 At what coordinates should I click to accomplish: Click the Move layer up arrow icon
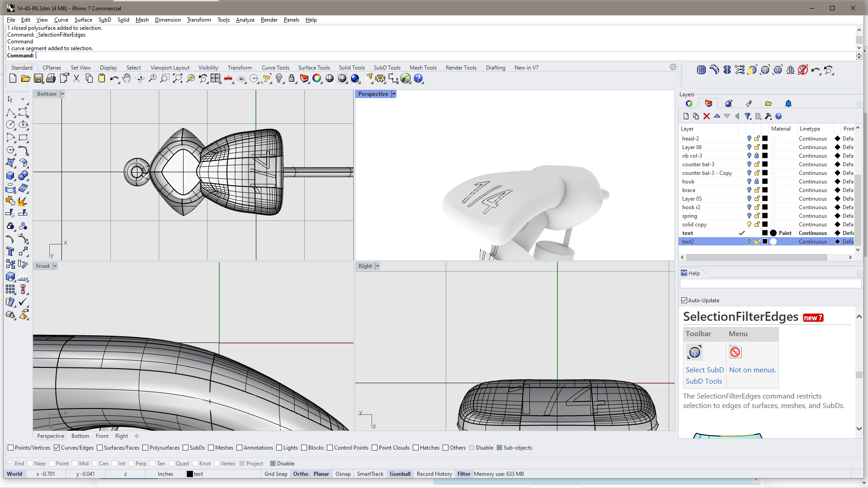(x=717, y=116)
